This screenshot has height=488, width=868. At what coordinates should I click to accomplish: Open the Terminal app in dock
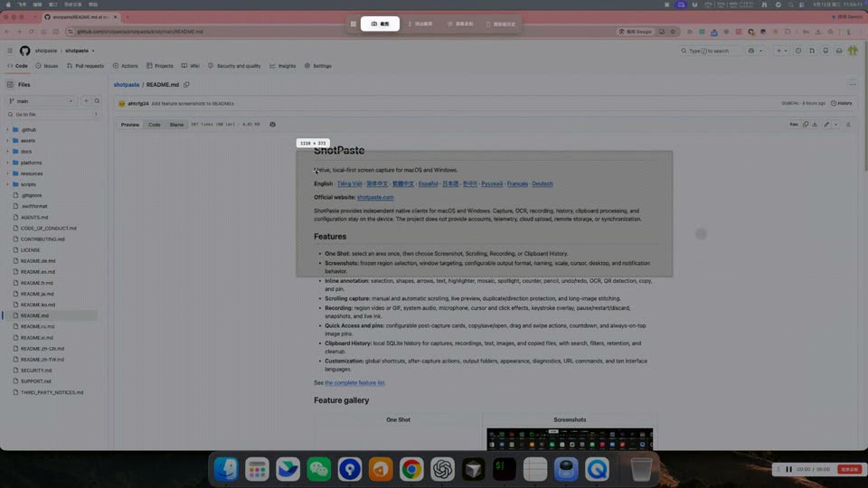[x=504, y=469]
